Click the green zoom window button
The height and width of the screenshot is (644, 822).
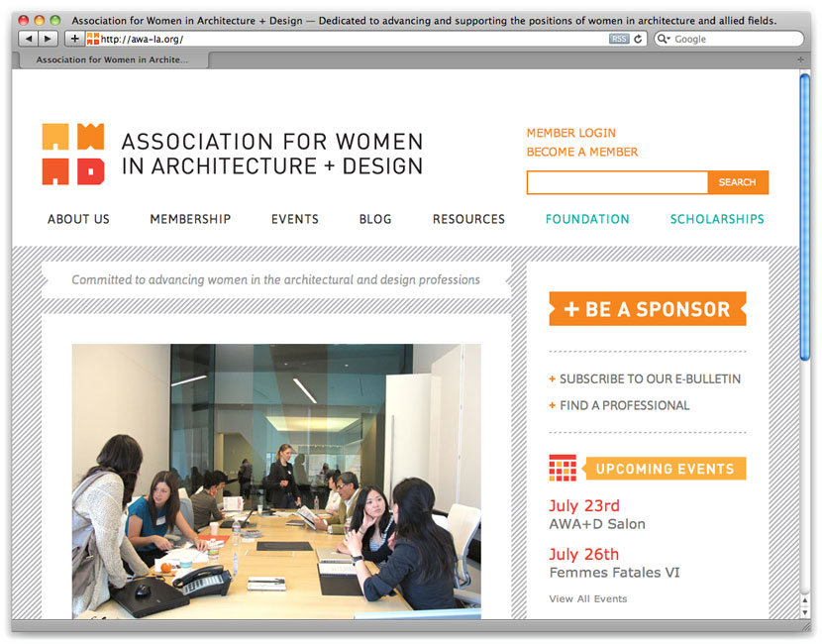point(55,21)
